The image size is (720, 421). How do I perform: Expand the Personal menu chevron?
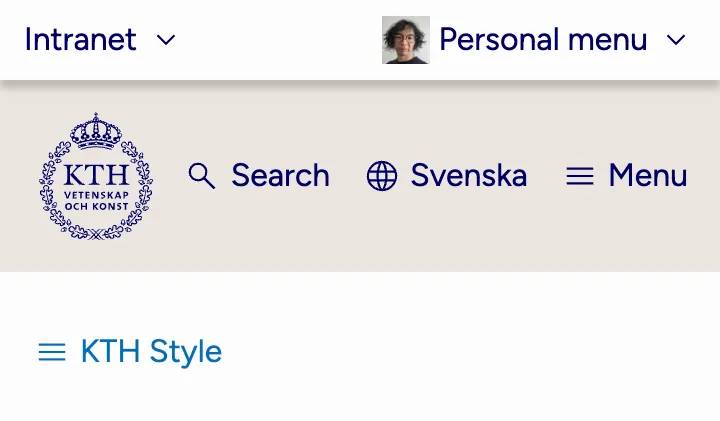[676, 40]
